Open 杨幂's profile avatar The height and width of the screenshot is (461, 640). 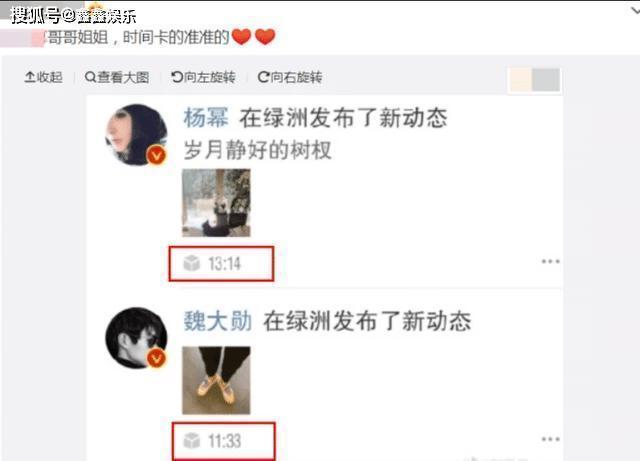(x=136, y=135)
